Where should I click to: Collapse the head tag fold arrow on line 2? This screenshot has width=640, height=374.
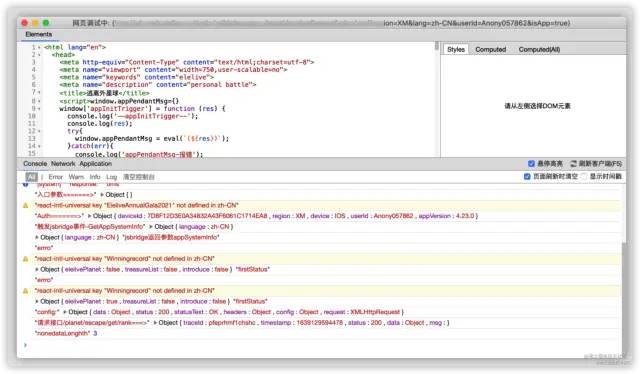39,55
